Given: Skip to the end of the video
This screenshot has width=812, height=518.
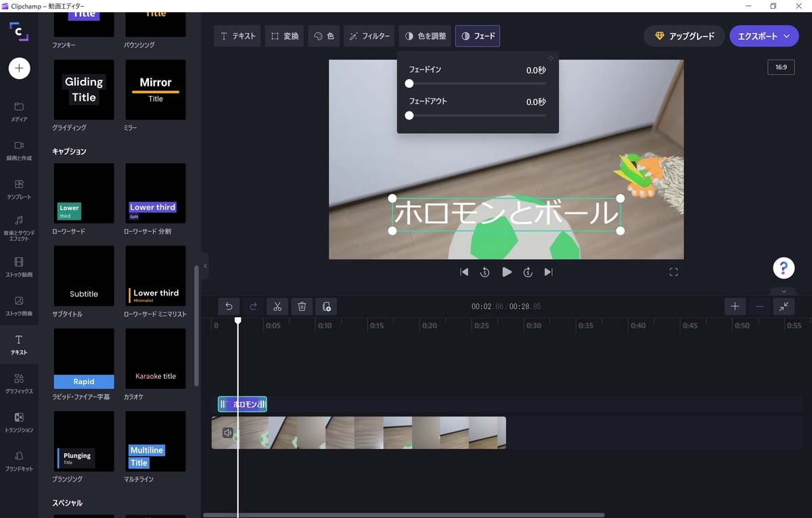Looking at the screenshot, I should point(549,272).
